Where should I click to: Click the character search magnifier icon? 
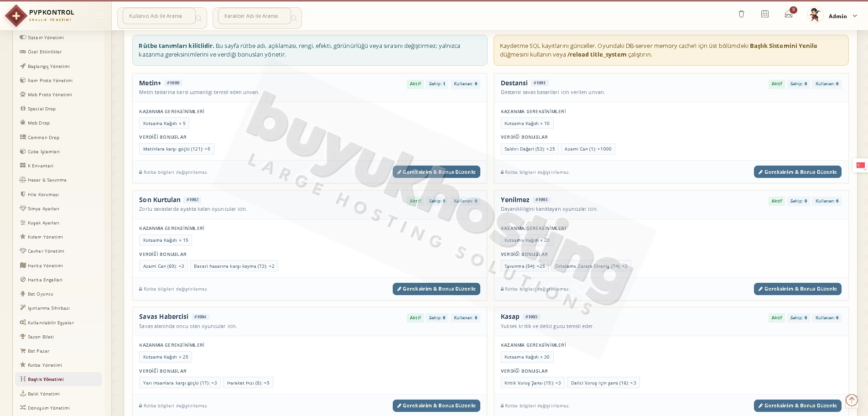294,18
